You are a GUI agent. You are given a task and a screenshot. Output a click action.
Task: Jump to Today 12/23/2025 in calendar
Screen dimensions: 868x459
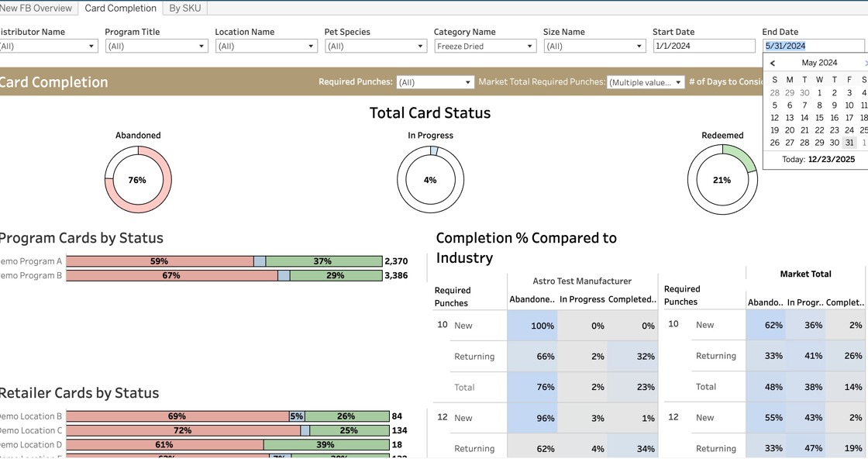818,160
